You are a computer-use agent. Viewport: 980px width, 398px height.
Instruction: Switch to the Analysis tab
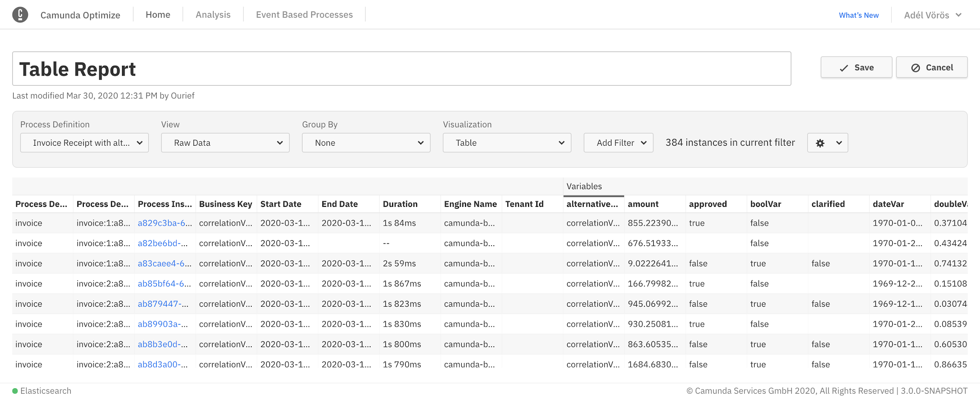pos(213,15)
